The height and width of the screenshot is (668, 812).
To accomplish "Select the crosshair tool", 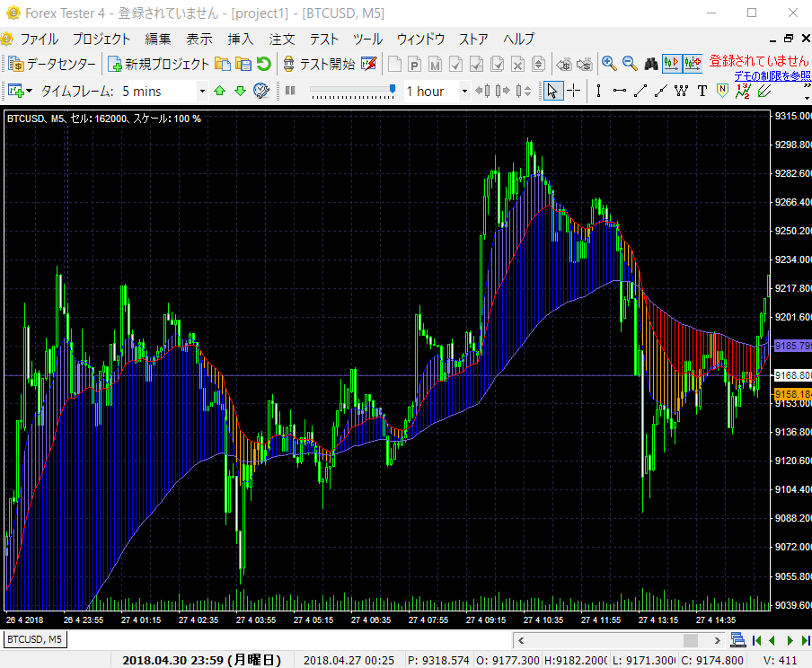I will pyautogui.click(x=573, y=92).
